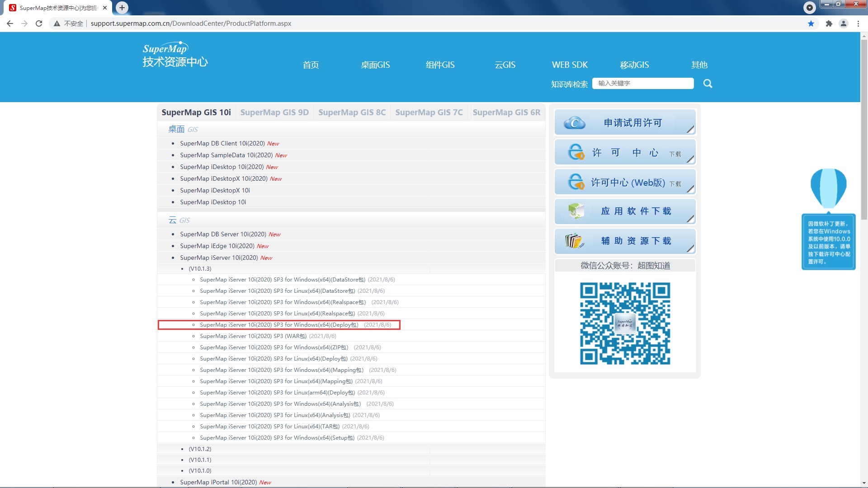The height and width of the screenshot is (488, 868).
Task: Click the 不安全 security warning icon
Action: coord(57,23)
